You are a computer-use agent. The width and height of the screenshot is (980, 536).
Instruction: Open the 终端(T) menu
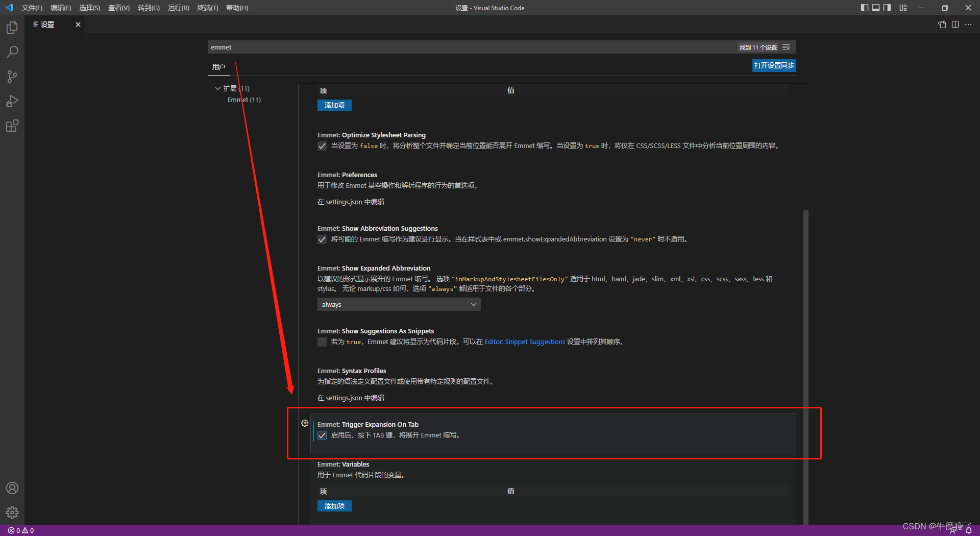tap(207, 8)
